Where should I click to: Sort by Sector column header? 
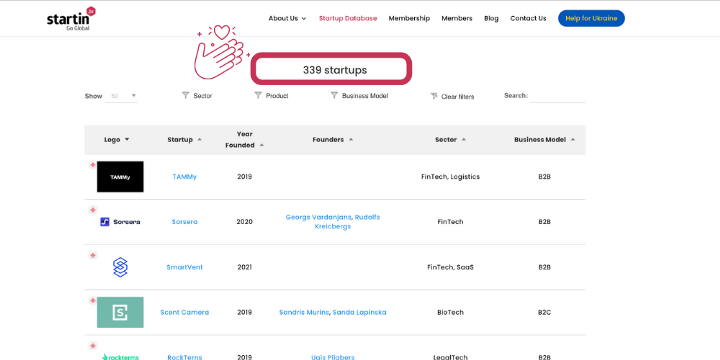[450, 140]
